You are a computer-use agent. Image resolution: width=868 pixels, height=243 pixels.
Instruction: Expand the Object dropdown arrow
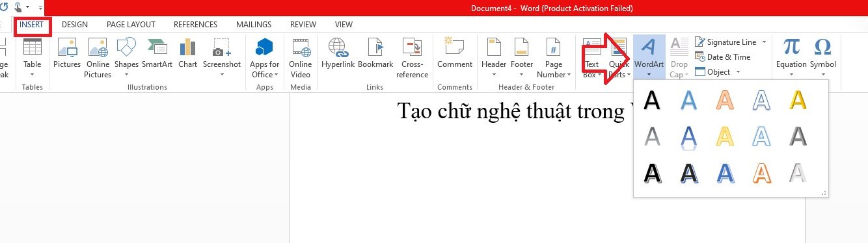(738, 72)
